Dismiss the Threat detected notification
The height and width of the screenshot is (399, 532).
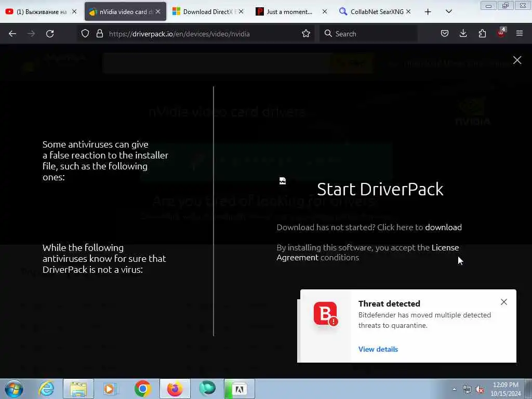(x=504, y=302)
